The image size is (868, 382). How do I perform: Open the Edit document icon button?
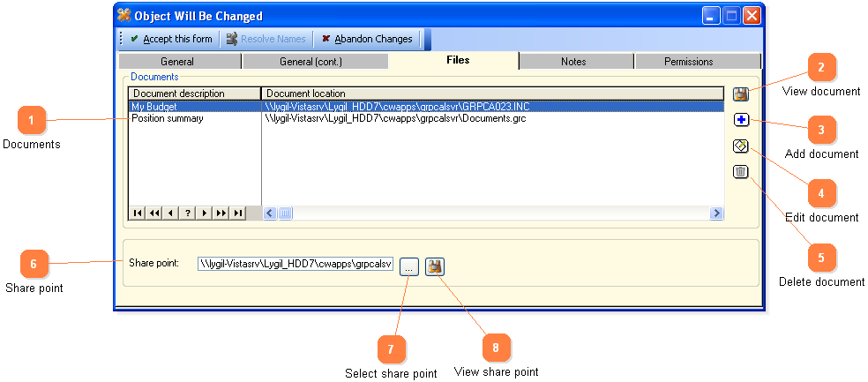[x=741, y=146]
